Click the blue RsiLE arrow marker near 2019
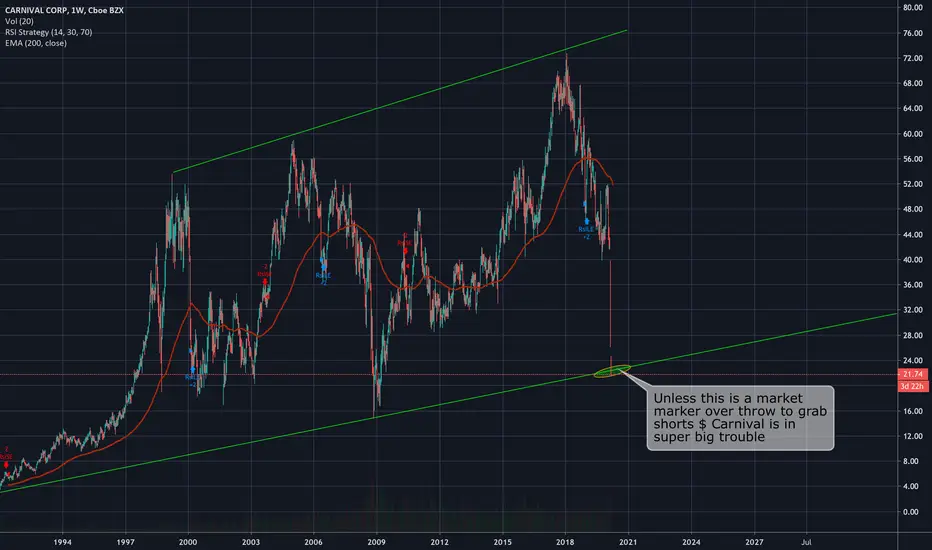 tap(587, 221)
